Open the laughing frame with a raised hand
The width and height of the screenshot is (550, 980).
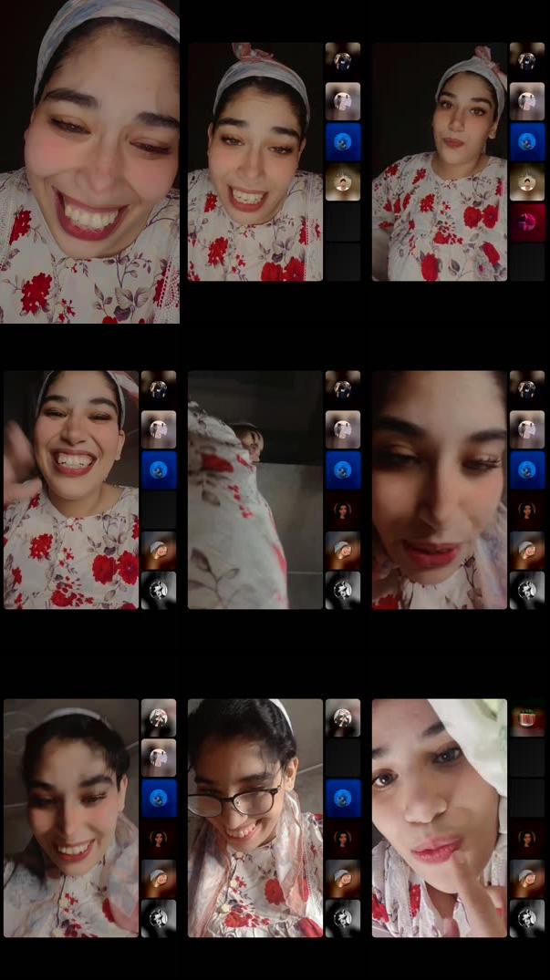[71, 490]
